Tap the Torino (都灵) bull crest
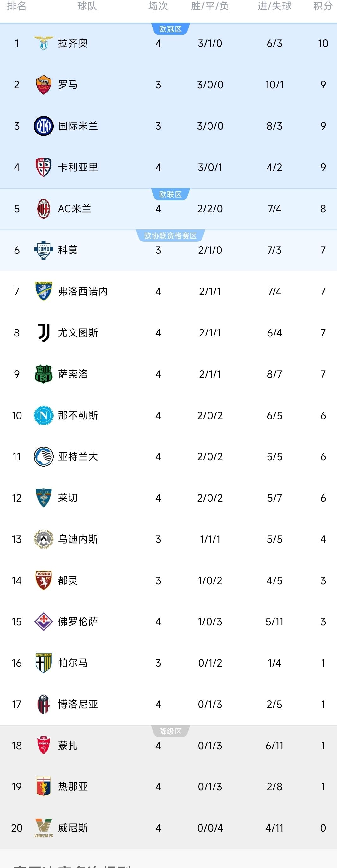Viewport: 337px width, 868px height. click(x=44, y=580)
